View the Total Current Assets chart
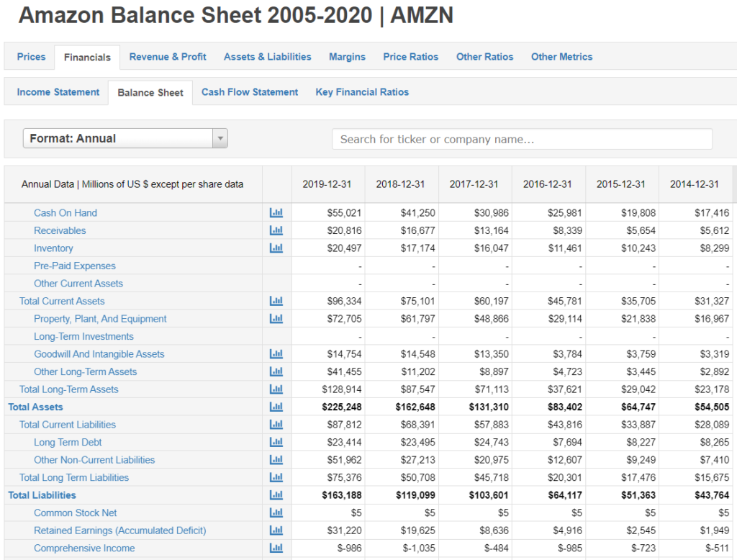This screenshot has width=737, height=560. tap(276, 300)
